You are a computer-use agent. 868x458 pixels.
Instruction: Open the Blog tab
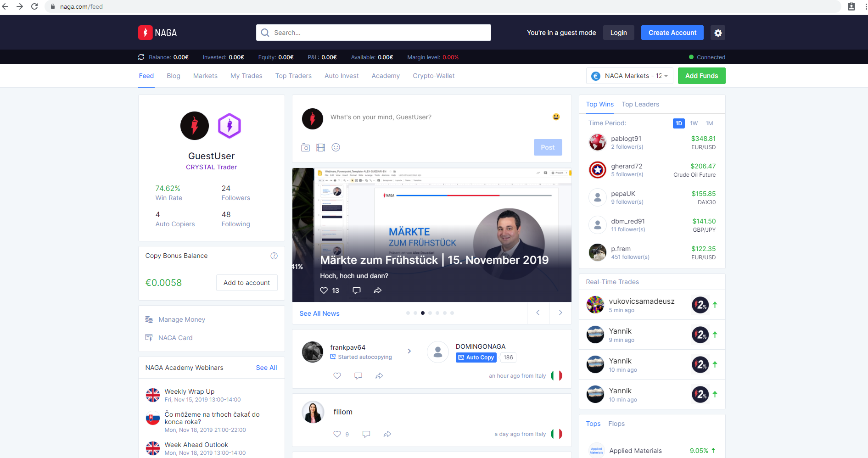[x=174, y=76]
